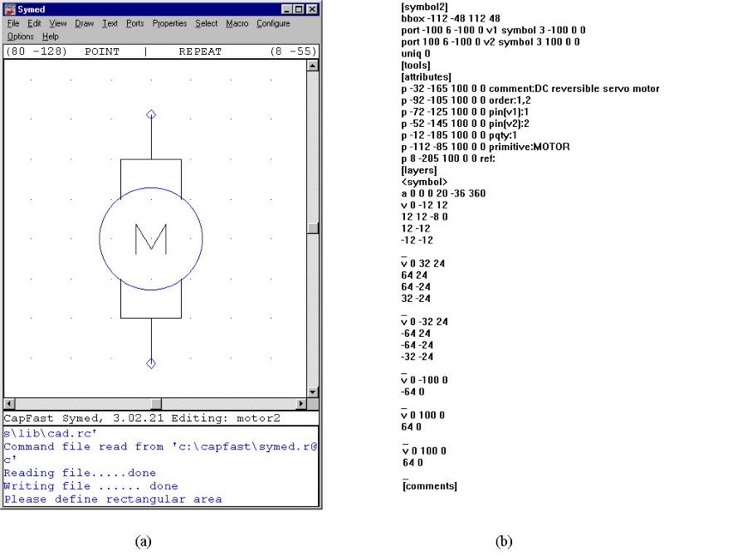Click the 'Please define rectangular area' command line
747x560 pixels.
[113, 499]
